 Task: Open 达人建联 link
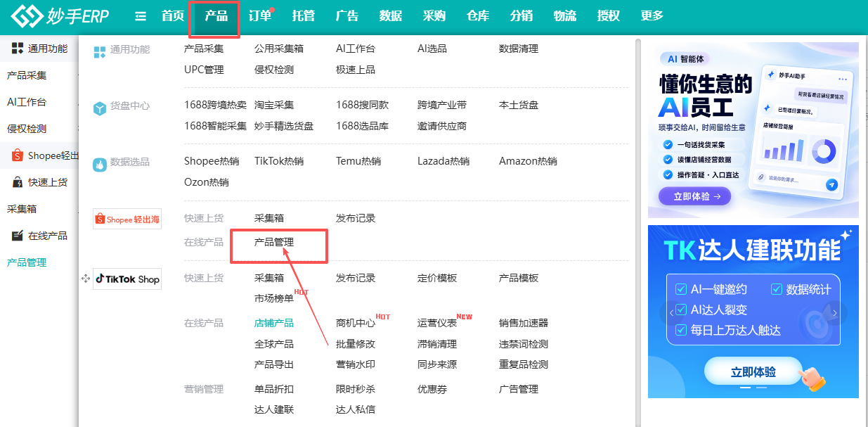pos(274,409)
